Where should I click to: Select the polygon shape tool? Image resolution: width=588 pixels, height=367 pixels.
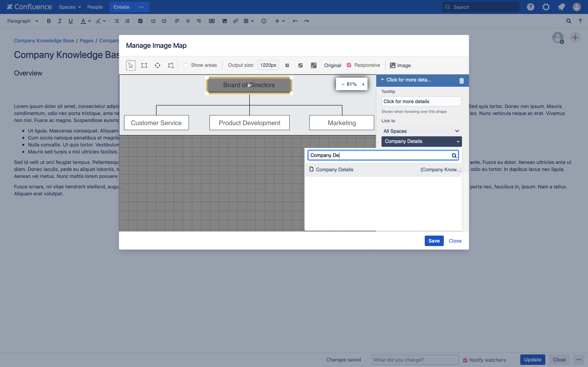tap(171, 65)
